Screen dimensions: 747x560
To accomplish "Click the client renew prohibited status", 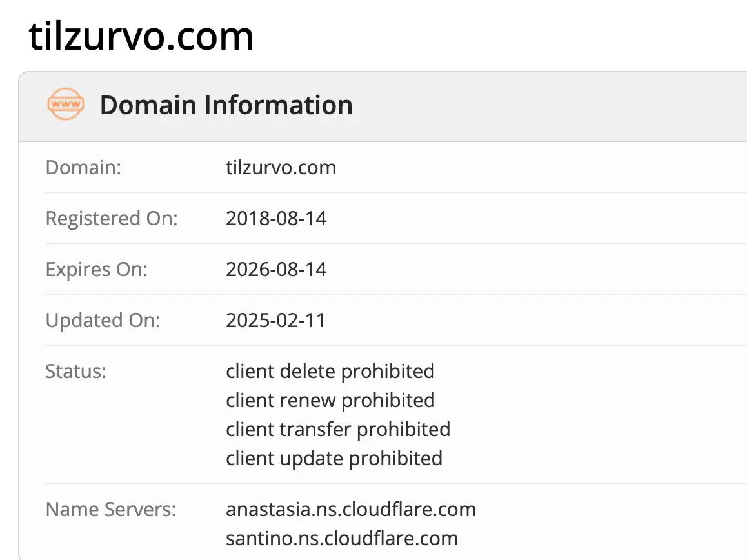I will pos(330,400).
